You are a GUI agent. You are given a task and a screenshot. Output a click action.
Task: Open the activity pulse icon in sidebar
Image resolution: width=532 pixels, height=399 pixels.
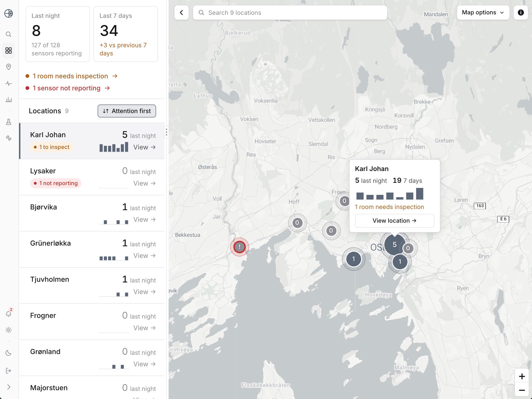(9, 83)
